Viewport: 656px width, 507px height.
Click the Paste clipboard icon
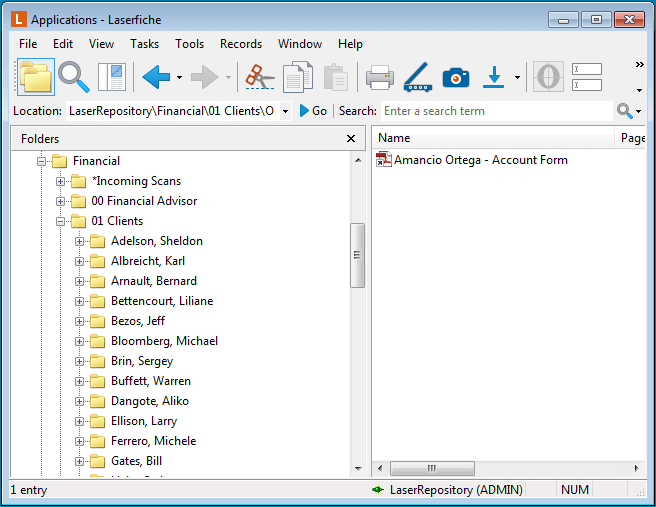click(x=336, y=77)
